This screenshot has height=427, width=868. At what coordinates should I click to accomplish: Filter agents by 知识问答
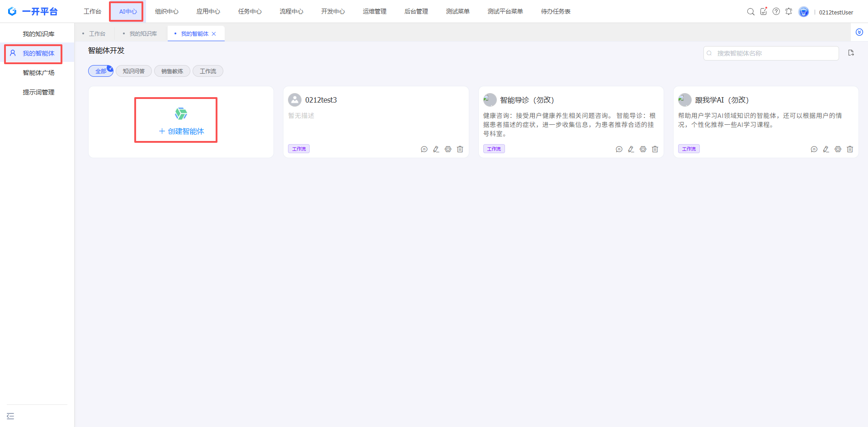(134, 71)
